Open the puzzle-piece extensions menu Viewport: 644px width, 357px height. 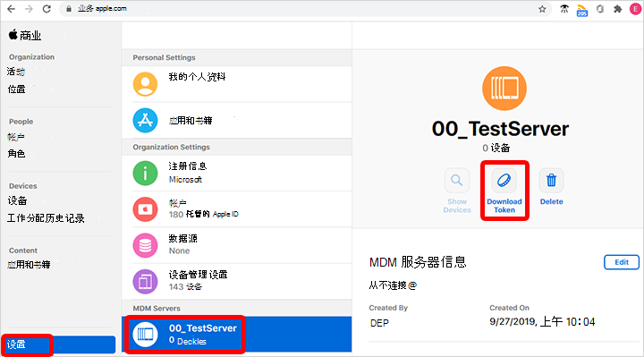[x=618, y=9]
